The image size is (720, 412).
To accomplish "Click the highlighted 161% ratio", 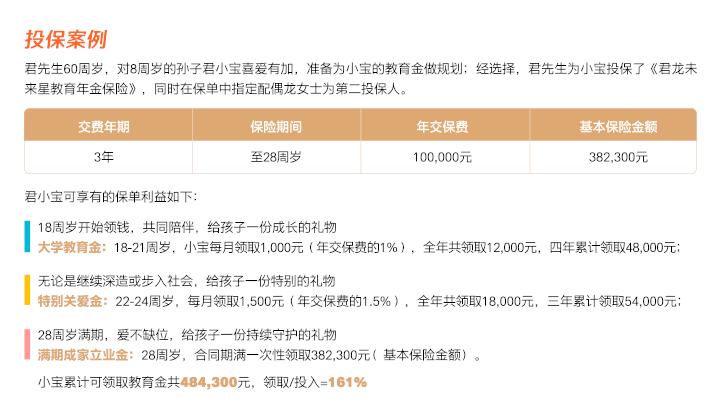I will [347, 382].
